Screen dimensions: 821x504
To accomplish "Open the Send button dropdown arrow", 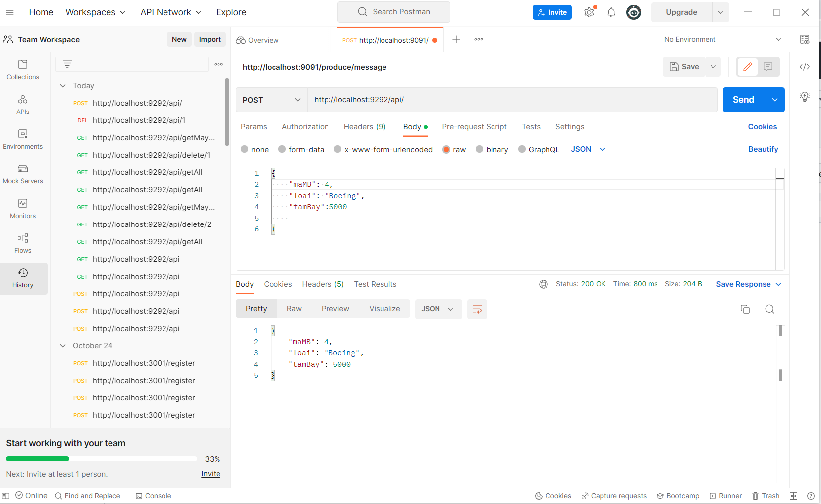I will pyautogui.click(x=775, y=100).
